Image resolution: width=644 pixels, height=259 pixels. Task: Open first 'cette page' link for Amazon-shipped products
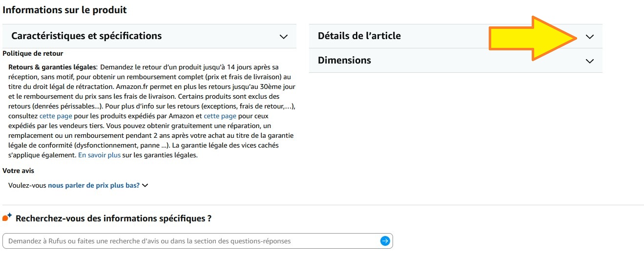[56, 116]
